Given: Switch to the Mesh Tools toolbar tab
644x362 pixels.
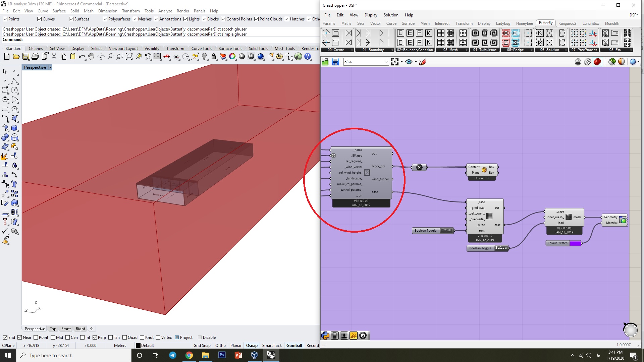Looking at the screenshot, I should tap(284, 49).
